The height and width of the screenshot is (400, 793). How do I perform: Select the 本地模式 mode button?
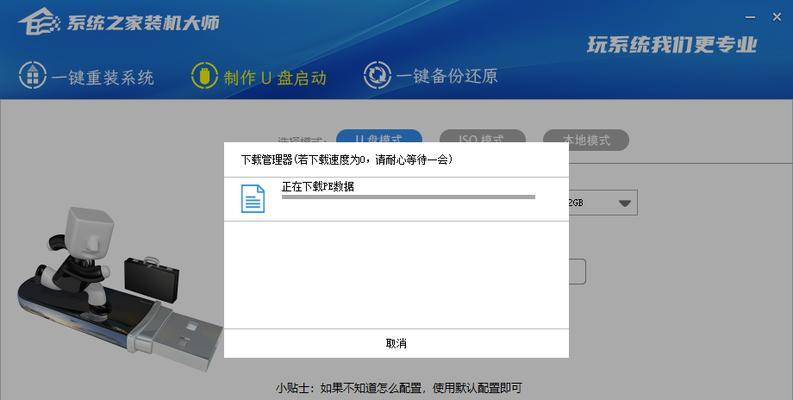pos(586,140)
